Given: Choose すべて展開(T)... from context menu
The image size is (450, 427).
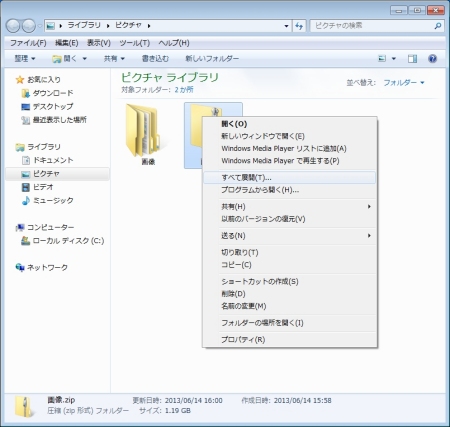Looking at the screenshot, I should (x=289, y=178).
